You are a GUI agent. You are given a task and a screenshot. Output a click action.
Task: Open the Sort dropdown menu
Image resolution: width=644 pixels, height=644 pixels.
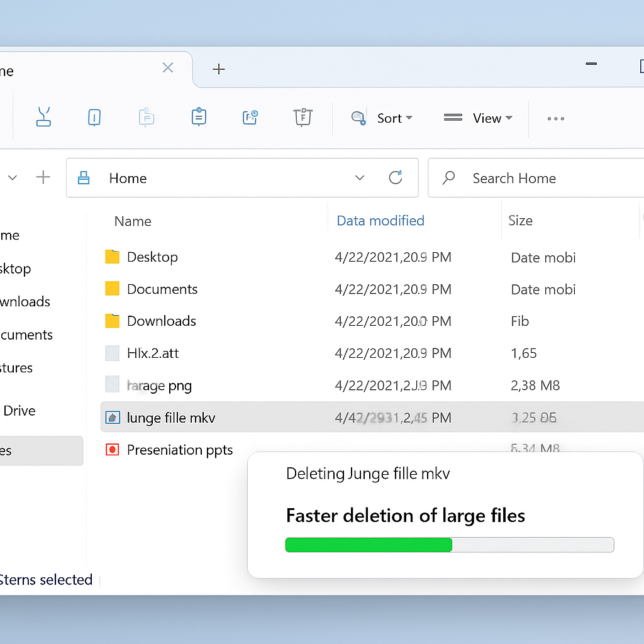tap(382, 118)
